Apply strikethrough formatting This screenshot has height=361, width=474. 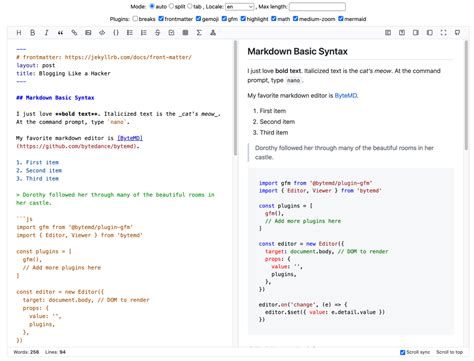(x=157, y=33)
